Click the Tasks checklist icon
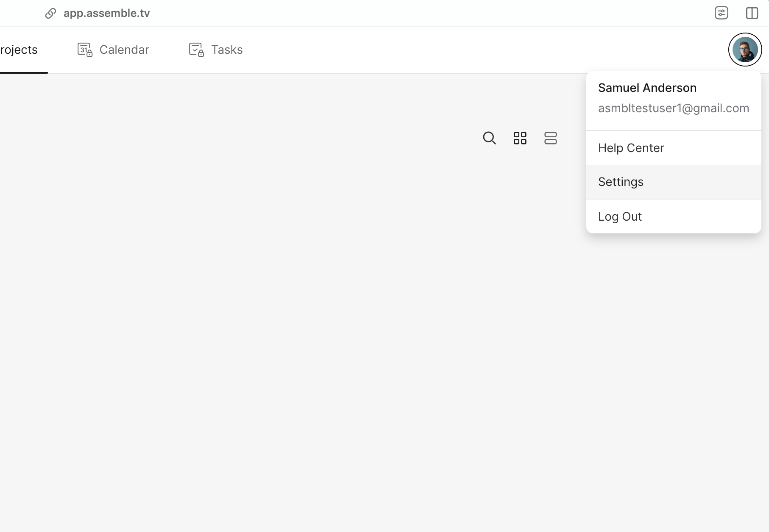The image size is (769, 532). (196, 50)
